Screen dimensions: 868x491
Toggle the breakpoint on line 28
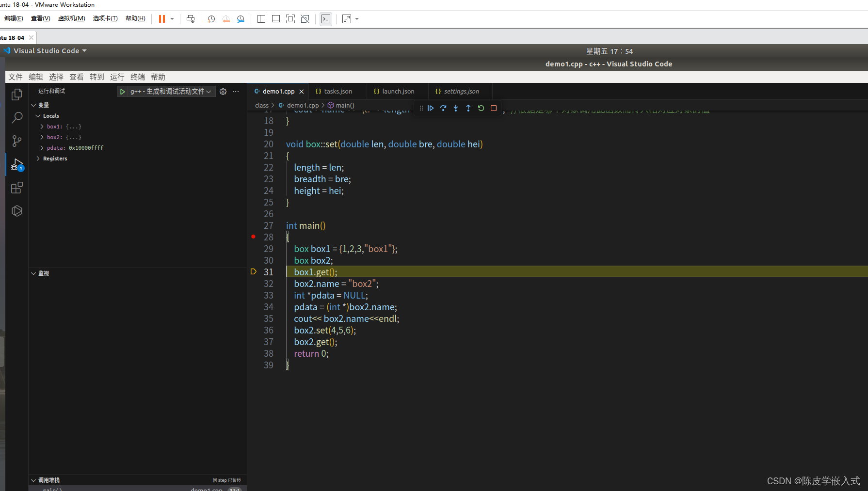point(253,237)
